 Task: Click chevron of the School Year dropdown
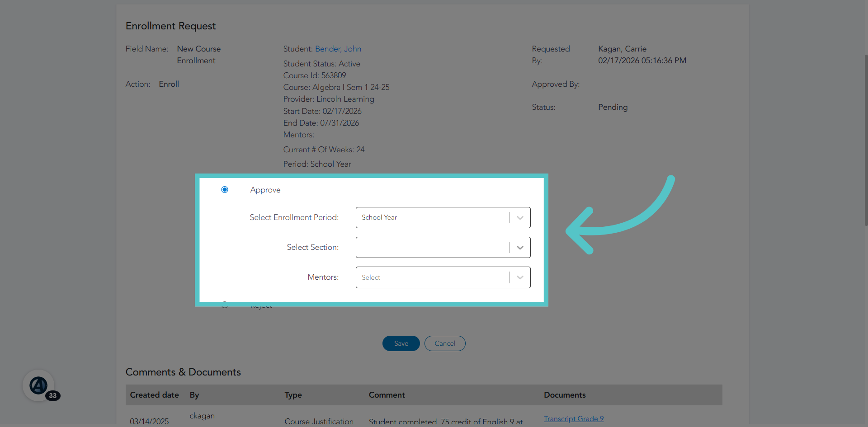pyautogui.click(x=520, y=218)
